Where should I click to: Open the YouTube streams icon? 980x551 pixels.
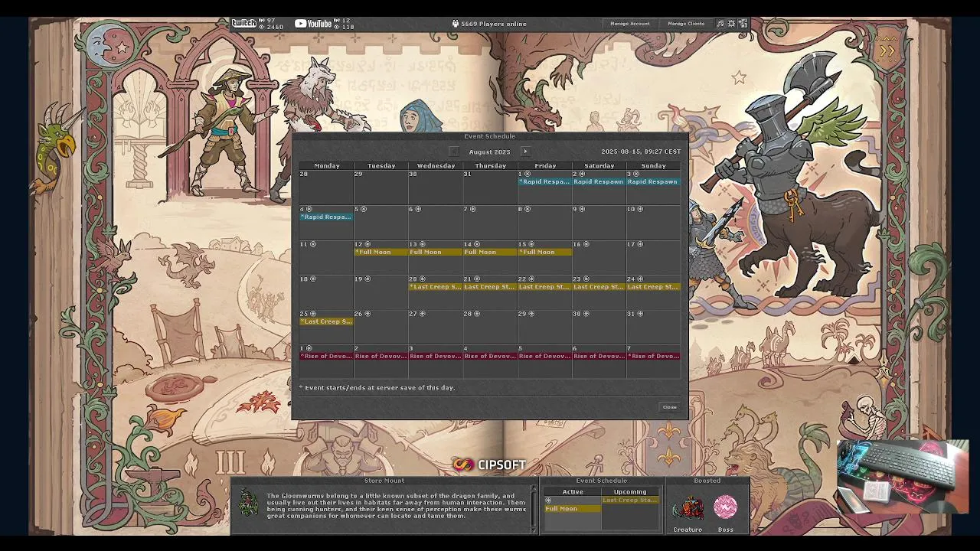[x=313, y=23]
